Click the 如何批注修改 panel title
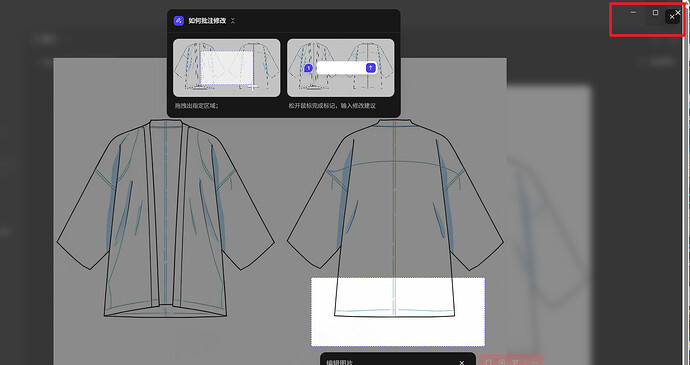690x365 pixels. tap(207, 21)
